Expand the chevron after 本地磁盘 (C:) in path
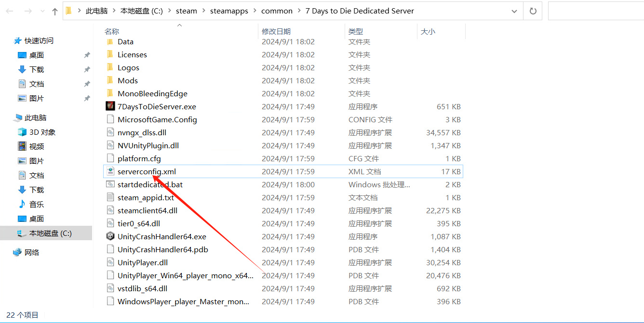The width and height of the screenshot is (644, 323). coord(169,11)
